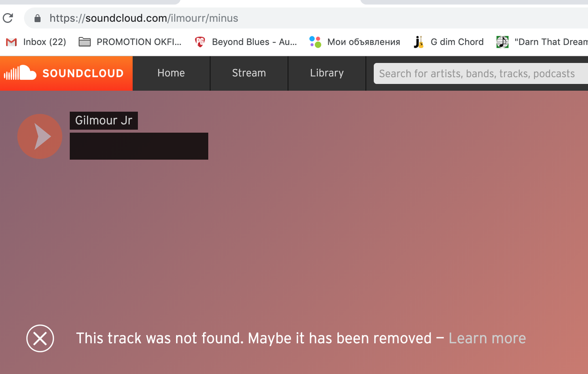Viewport: 588px width, 374px height.
Task: Switch to the Stream tab
Action: [x=249, y=73]
